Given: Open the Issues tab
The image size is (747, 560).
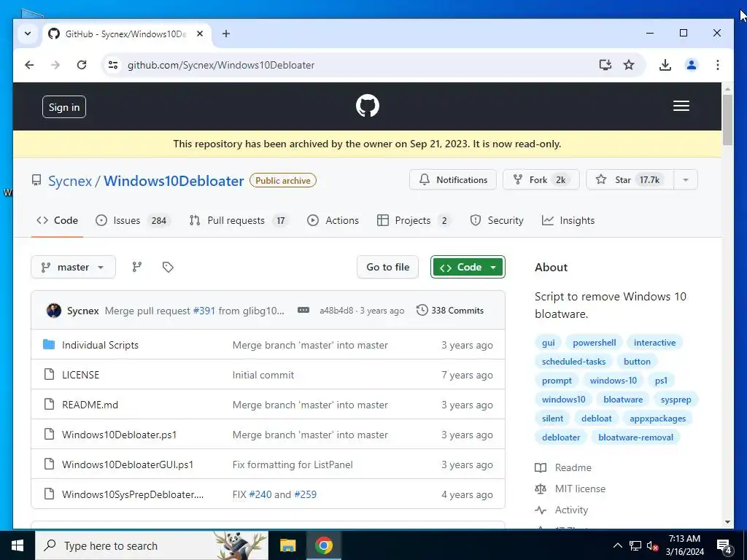Looking at the screenshot, I should (x=133, y=220).
